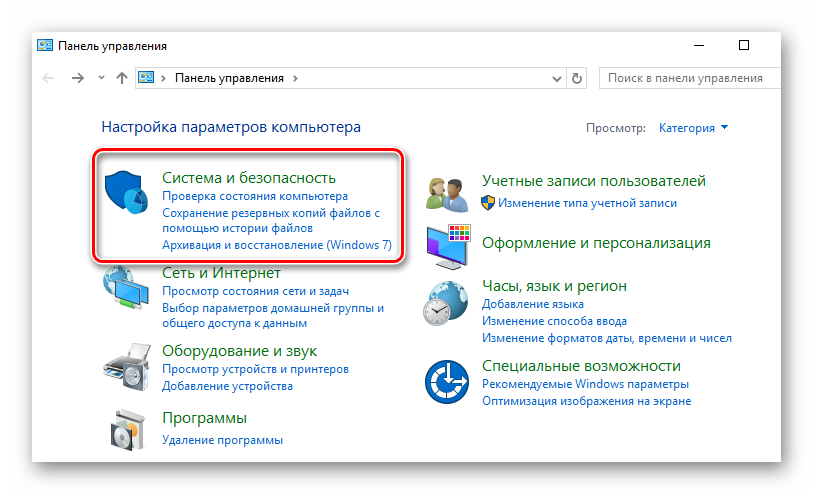Screen dimensions: 813x494
Task: Open the Система и безопасность heading
Action: click(x=248, y=178)
